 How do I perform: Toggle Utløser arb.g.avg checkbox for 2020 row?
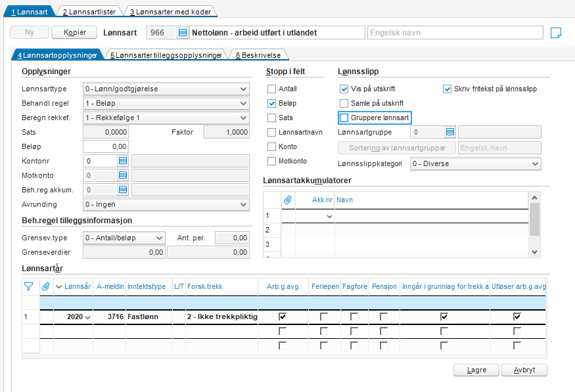(517, 316)
